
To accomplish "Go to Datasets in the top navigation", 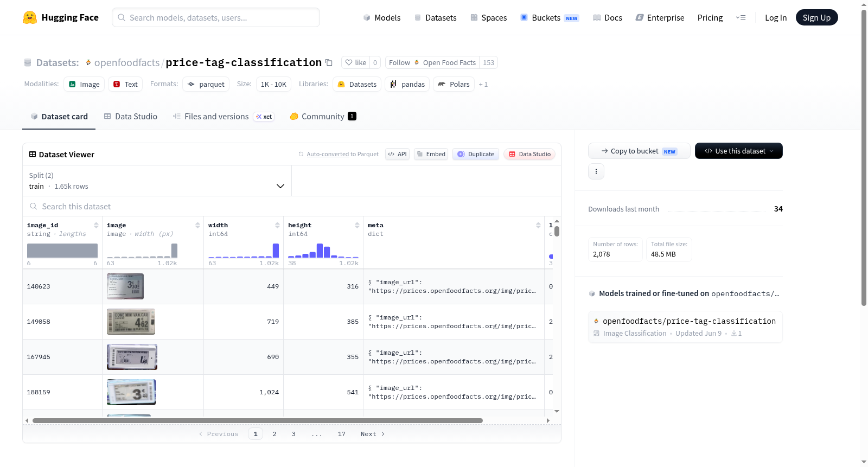I will (435, 17).
